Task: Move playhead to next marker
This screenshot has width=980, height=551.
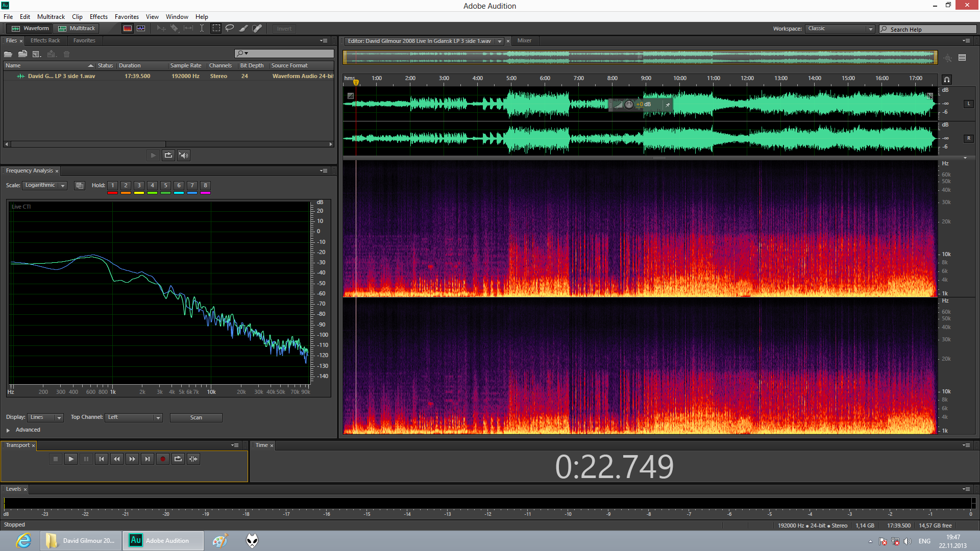Action: 148,459
